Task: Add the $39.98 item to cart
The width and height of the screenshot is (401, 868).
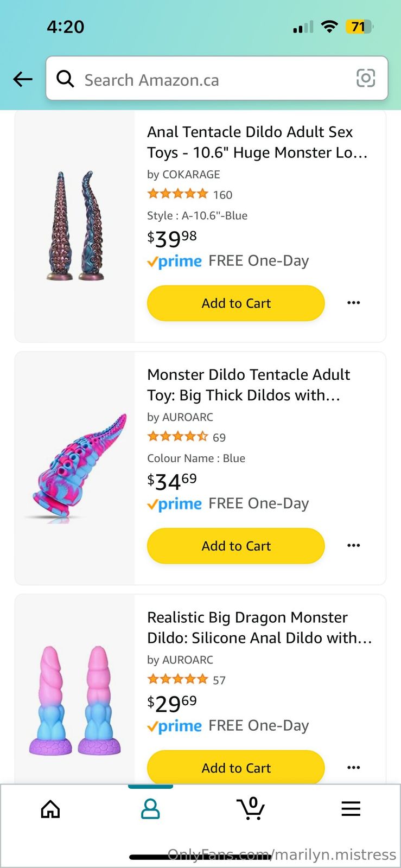Action: [x=235, y=303]
